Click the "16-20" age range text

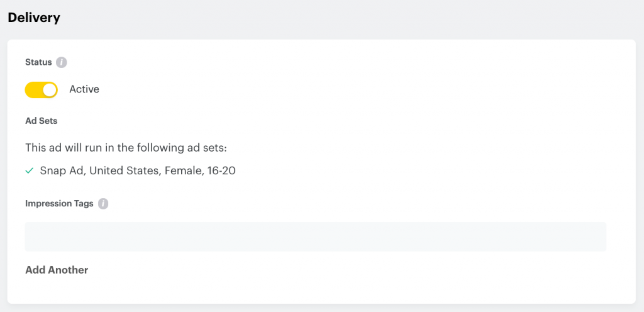coord(222,170)
